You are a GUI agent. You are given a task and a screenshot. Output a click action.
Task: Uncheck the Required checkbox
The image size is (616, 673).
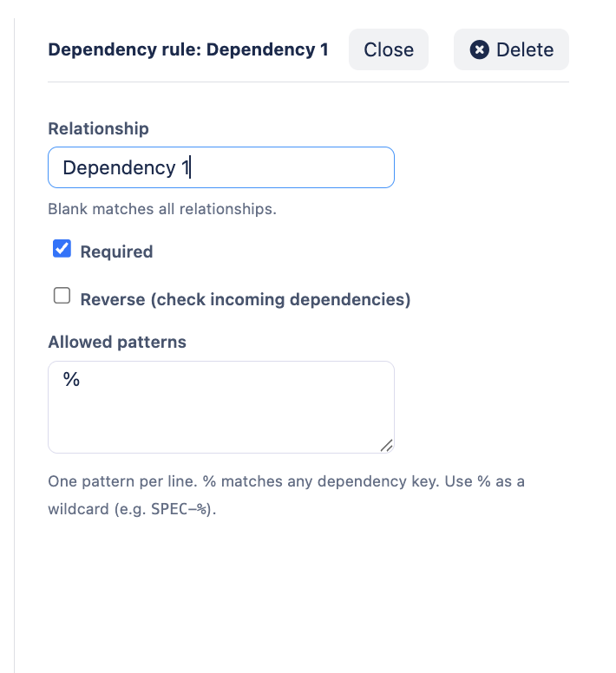pyautogui.click(x=62, y=250)
